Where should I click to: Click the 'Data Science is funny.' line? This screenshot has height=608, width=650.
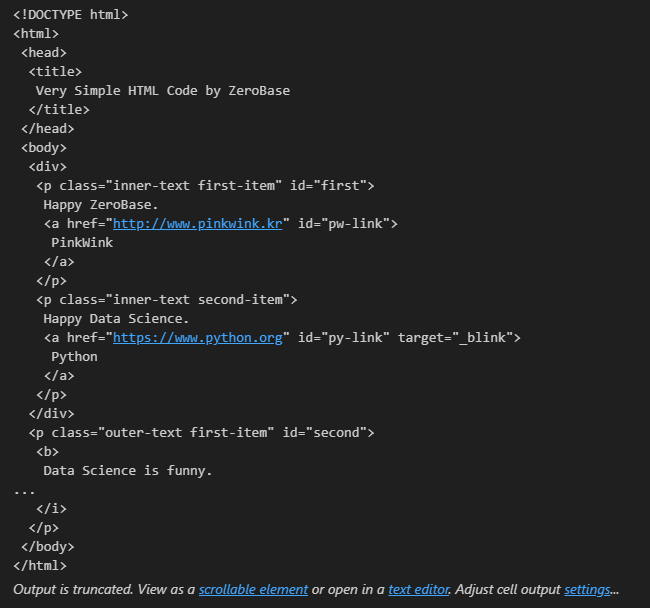pyautogui.click(x=128, y=471)
